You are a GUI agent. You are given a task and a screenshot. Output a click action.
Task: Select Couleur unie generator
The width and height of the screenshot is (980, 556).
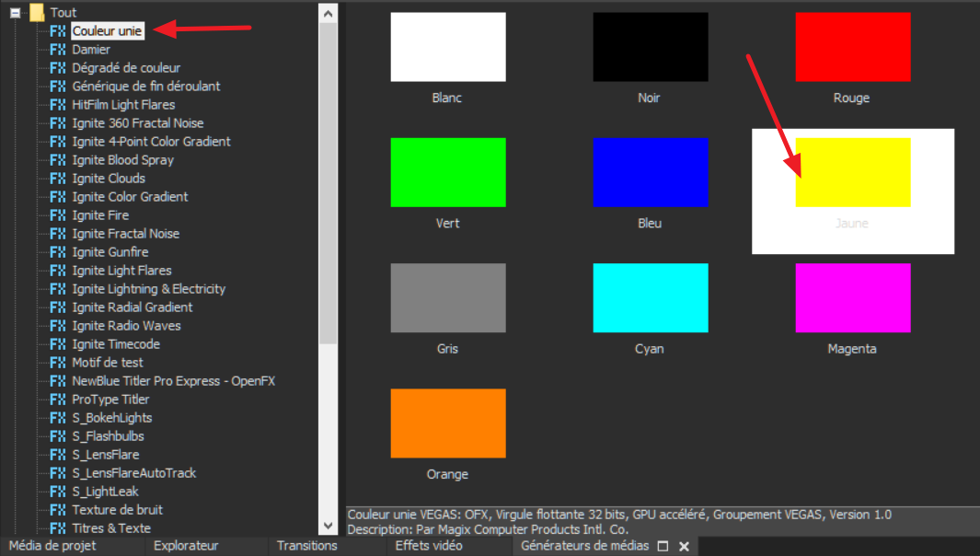(x=108, y=31)
